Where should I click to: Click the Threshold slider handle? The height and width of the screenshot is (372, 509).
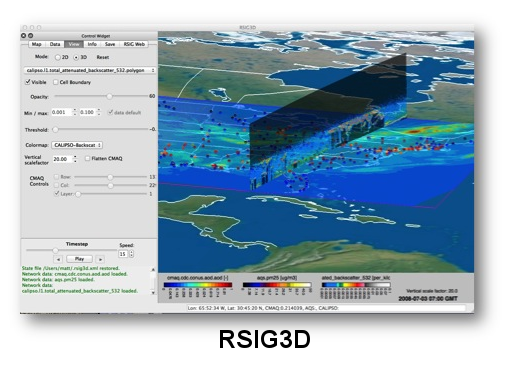56,129
